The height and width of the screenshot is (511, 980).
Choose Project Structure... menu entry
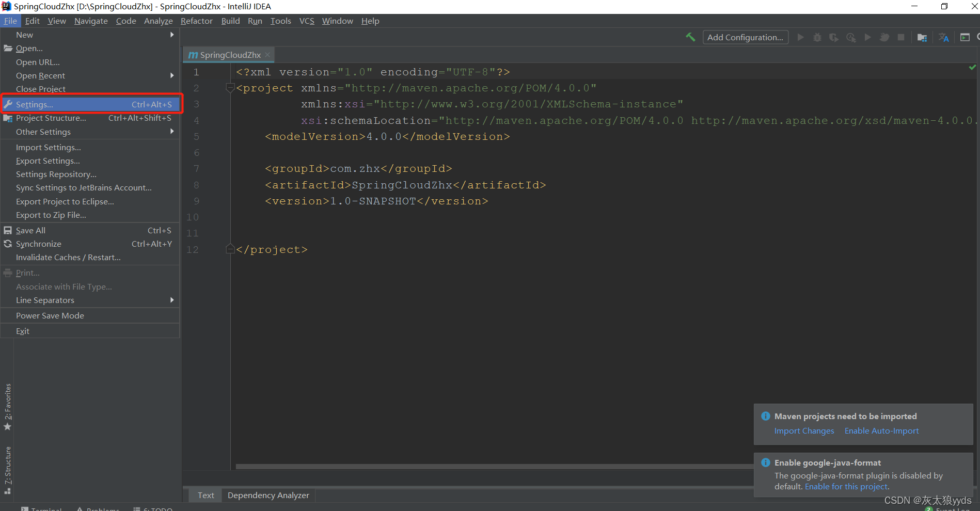[x=90, y=118]
